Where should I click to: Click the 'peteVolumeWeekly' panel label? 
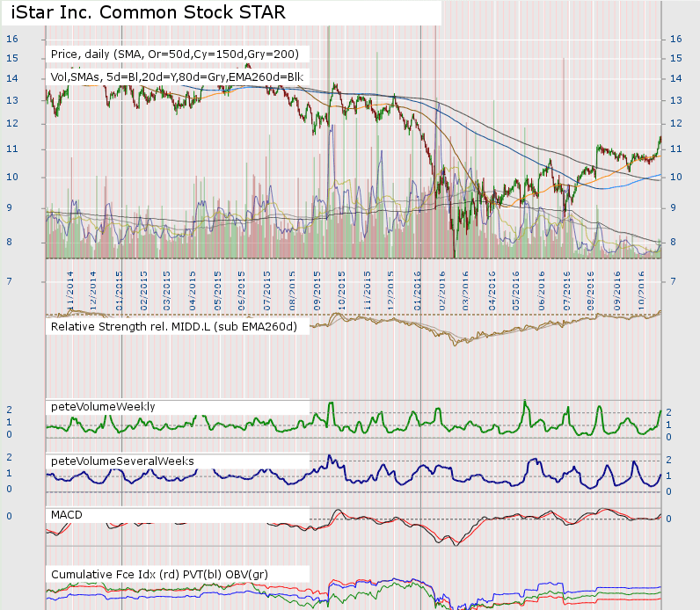click(103, 406)
